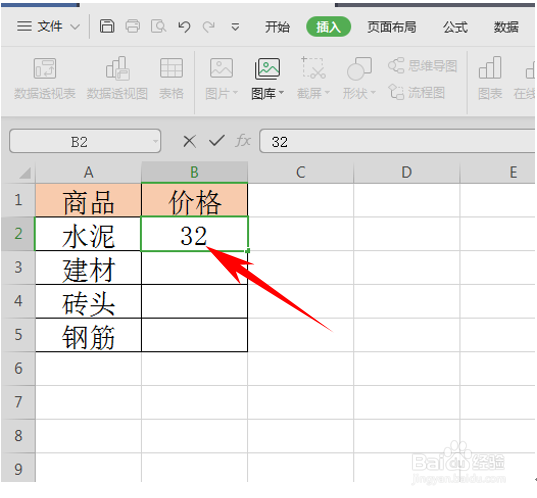Click the select-all corner triangle
The height and width of the screenshot is (498, 537).
tap(24, 173)
